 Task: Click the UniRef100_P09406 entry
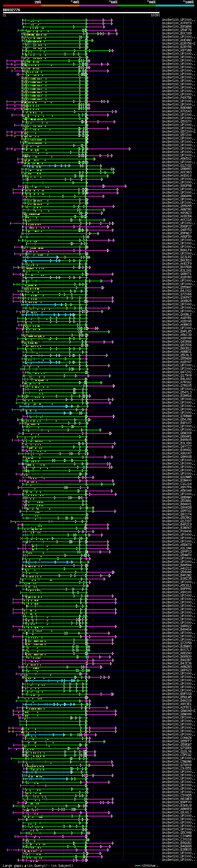click(x=177, y=531)
